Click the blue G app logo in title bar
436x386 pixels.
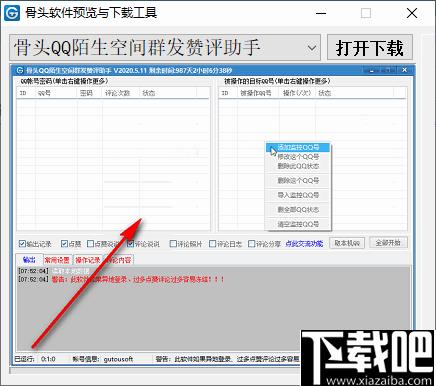pos(12,13)
